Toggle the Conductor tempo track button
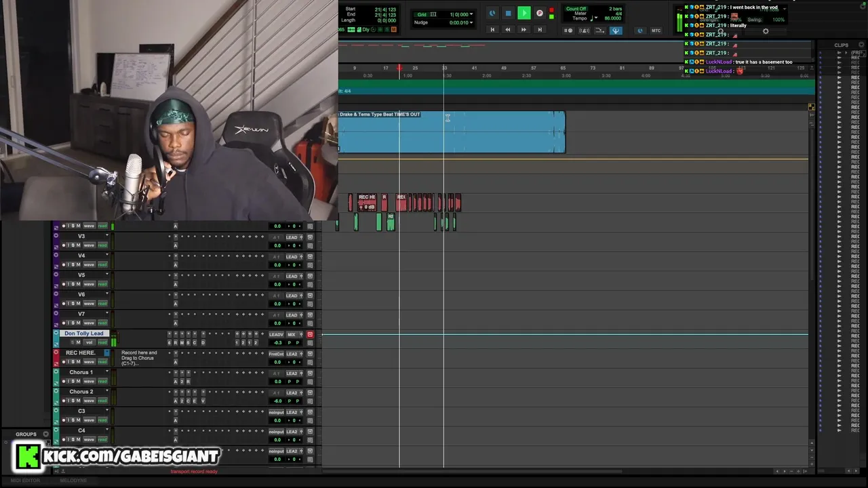Viewport: 868px width, 488px height. (x=616, y=30)
